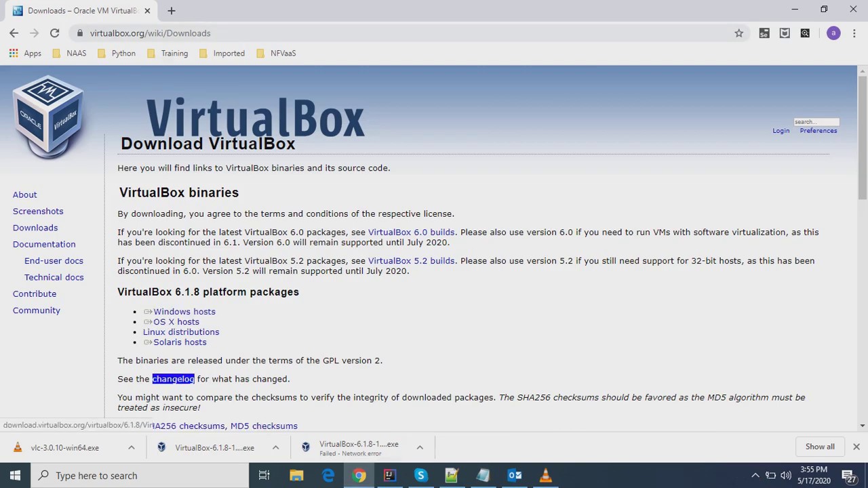This screenshot has height=488, width=868.
Task: Open the highlighted changelog link
Action: pyautogui.click(x=173, y=379)
